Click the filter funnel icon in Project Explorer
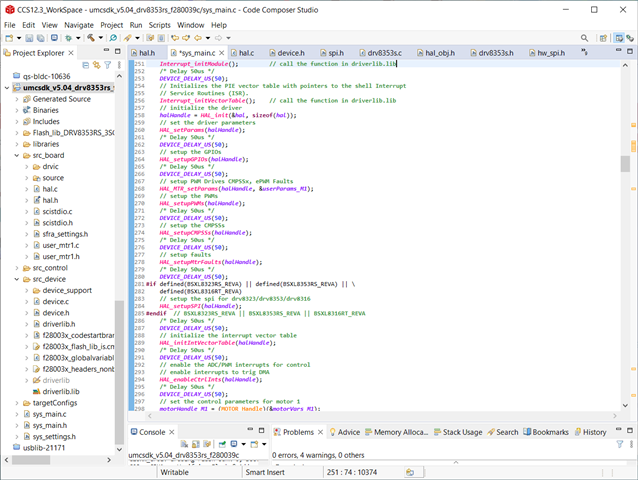The height and width of the screenshot is (480, 638). pyautogui.click(x=107, y=65)
